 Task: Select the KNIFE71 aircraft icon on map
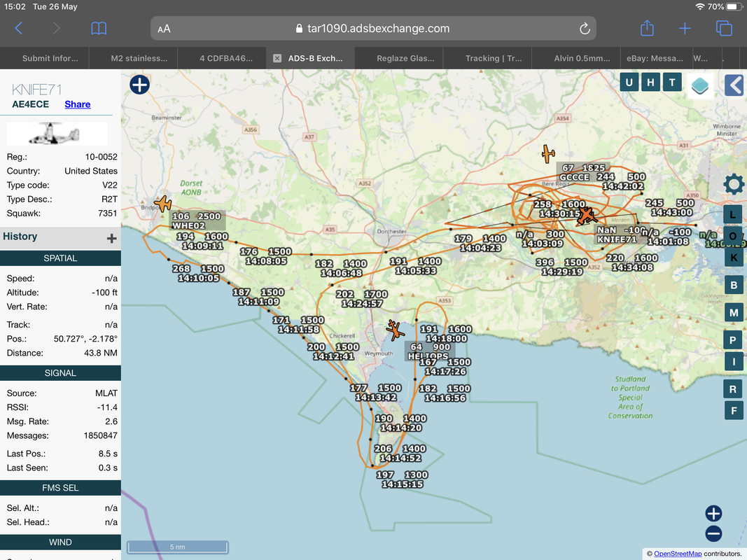pos(585,216)
